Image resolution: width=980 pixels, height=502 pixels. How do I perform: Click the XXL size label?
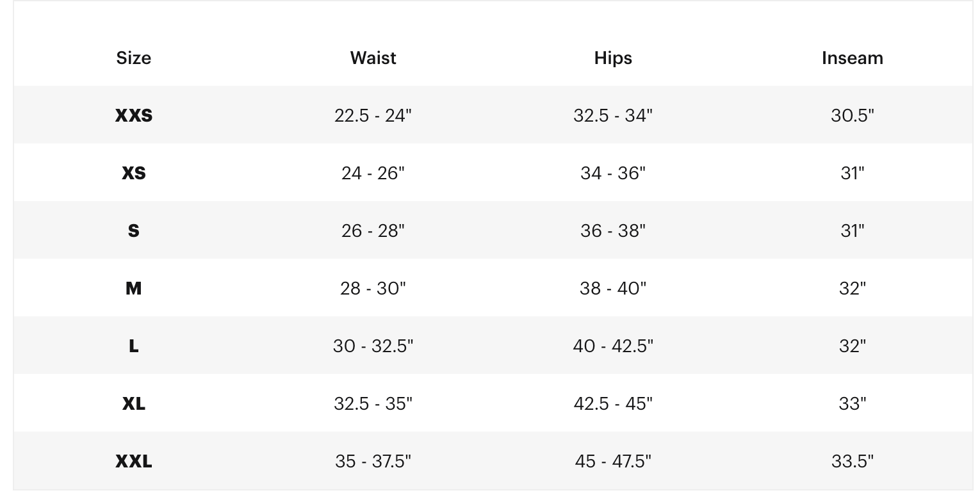[133, 461]
